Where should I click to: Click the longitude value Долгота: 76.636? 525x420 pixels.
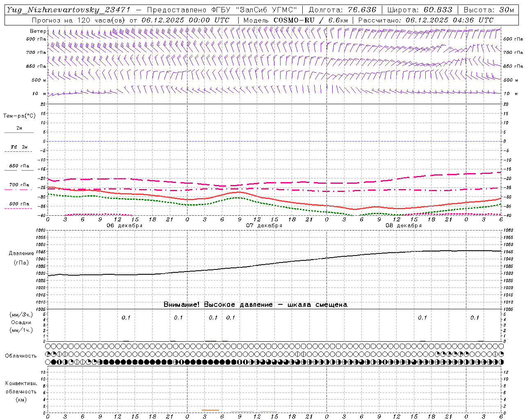coord(342,10)
